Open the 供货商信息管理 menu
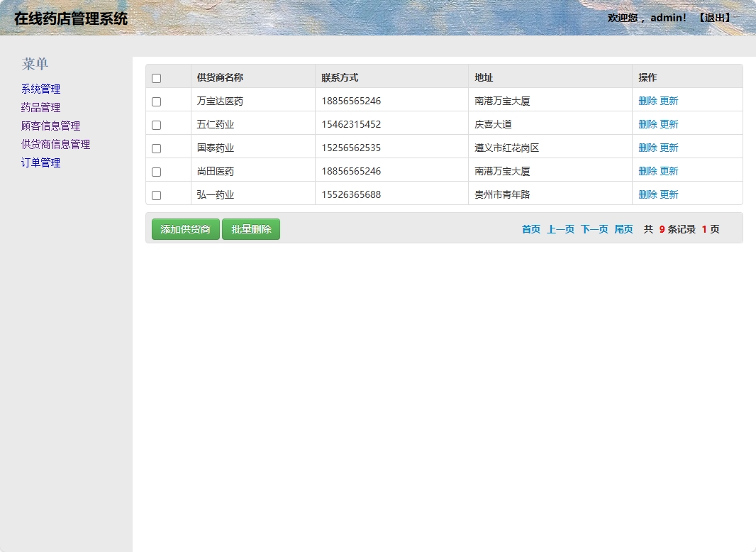 (55, 144)
